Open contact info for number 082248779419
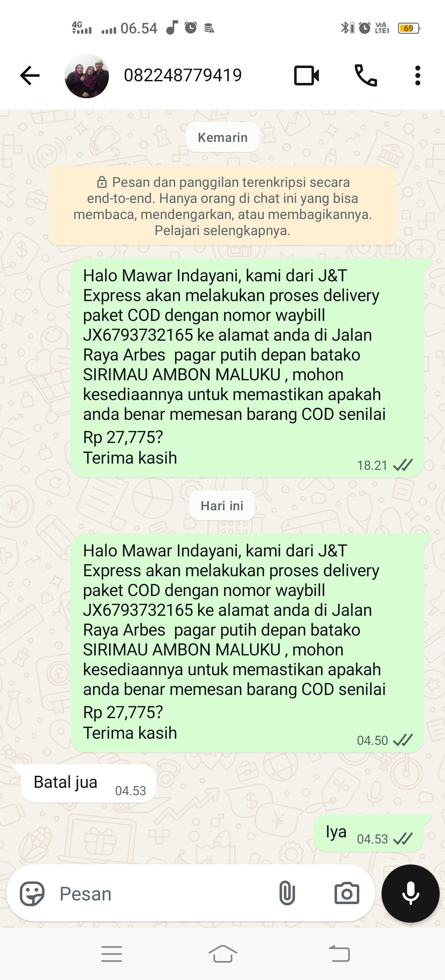The image size is (445, 980). (183, 75)
